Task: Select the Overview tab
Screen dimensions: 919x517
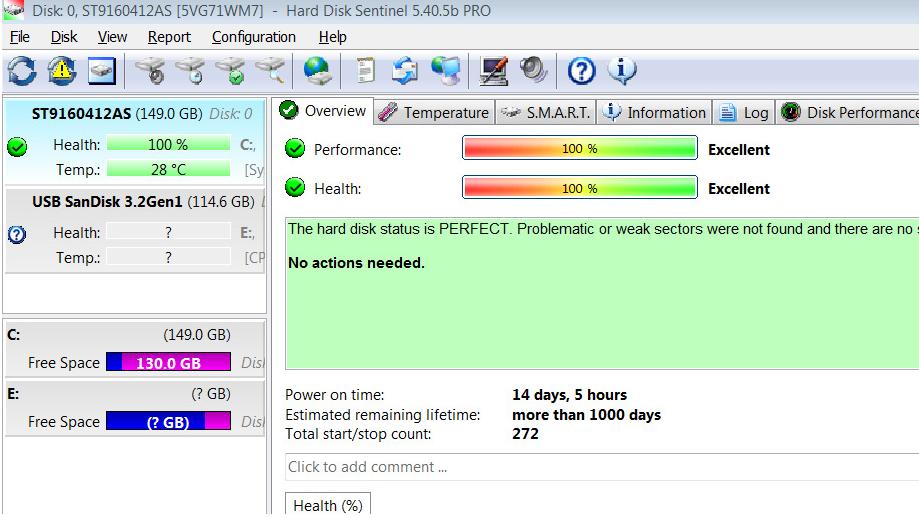Action: 323,111
